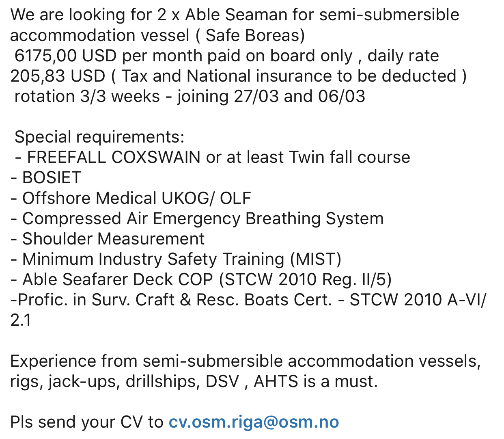
Task: Click the BOSIET requirement line
Action: click(x=52, y=177)
